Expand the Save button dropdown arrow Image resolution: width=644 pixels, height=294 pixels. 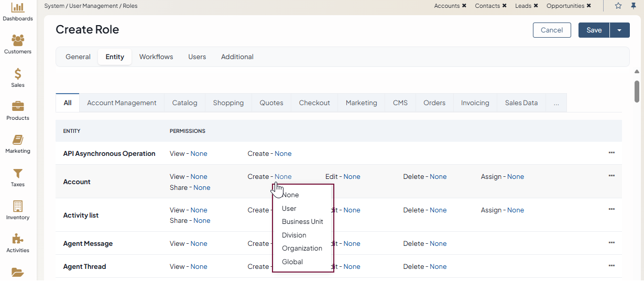point(619,30)
